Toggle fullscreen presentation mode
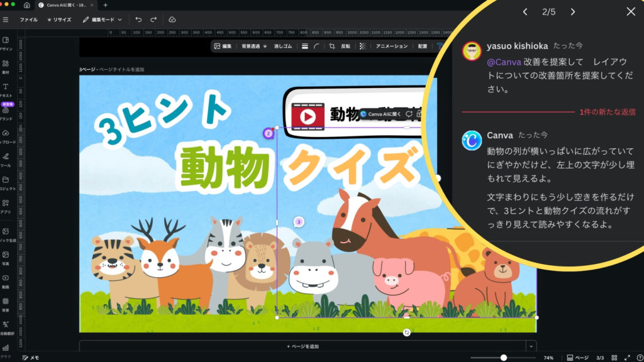The height and width of the screenshot is (362, 644). (x=627, y=358)
